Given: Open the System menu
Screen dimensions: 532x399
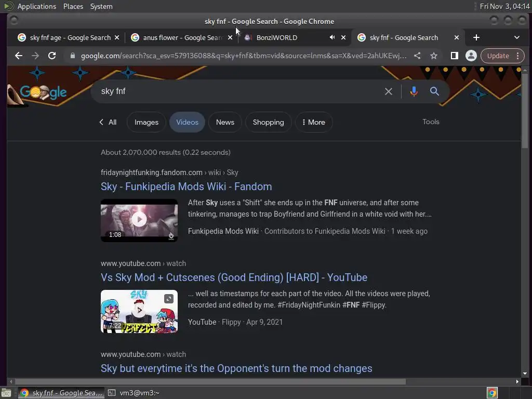Looking at the screenshot, I should point(101,6).
